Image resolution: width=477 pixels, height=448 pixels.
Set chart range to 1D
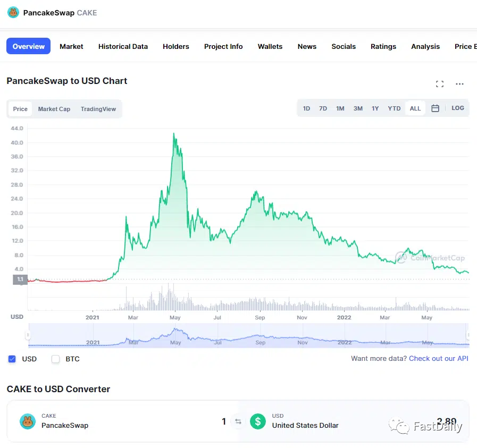point(306,108)
